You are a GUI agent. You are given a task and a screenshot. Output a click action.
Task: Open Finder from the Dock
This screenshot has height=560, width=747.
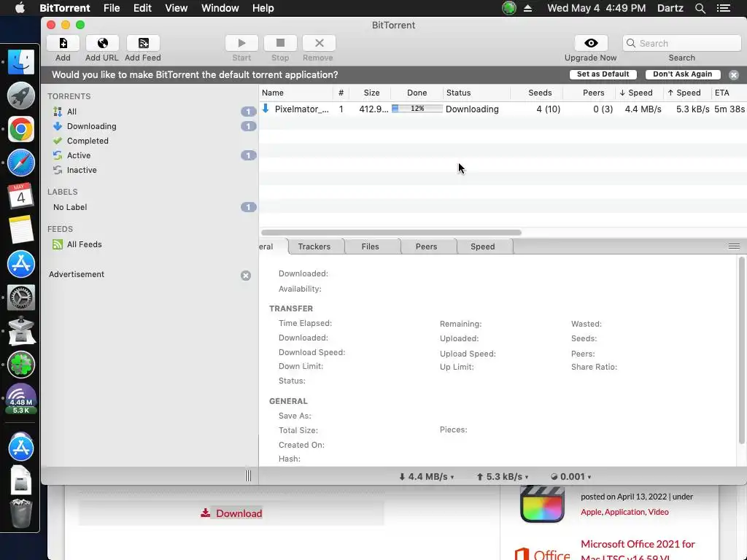[x=21, y=62]
